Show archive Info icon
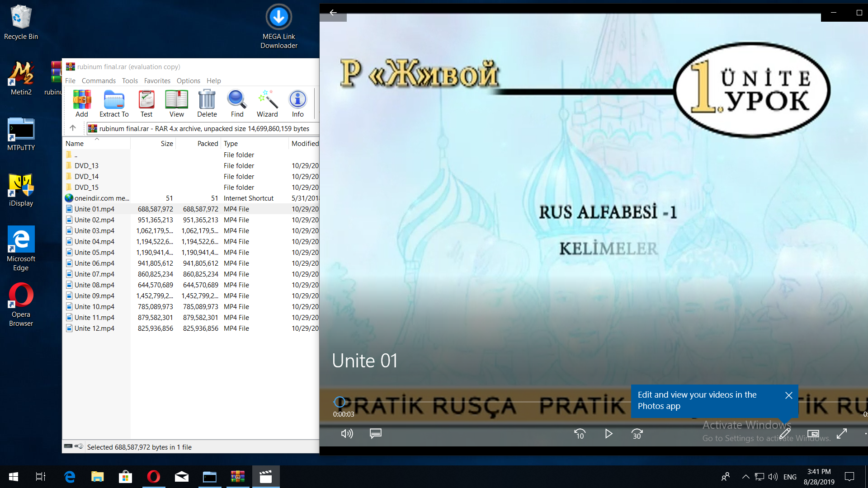Screen dimensions: 868x488 [x=297, y=103]
